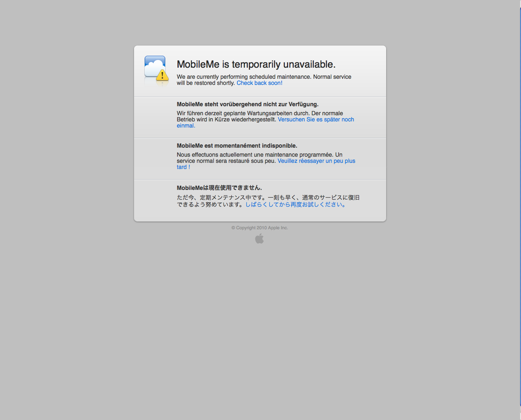Click the "MobileMe est momentanément indisponible." heading
The image size is (521, 420).
[x=237, y=146]
